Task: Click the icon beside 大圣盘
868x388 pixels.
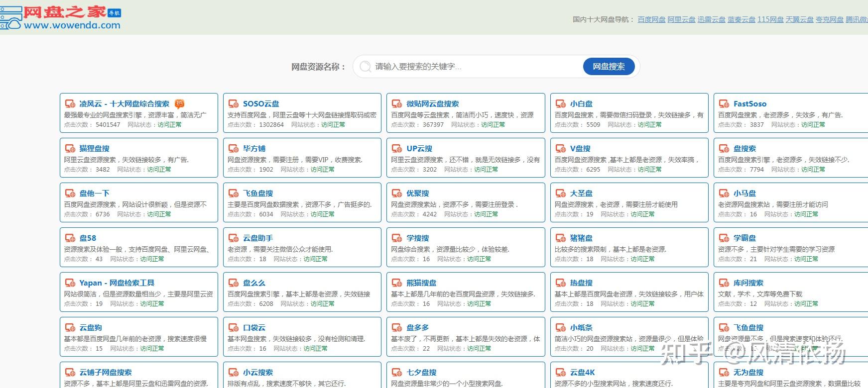Action: [561, 194]
